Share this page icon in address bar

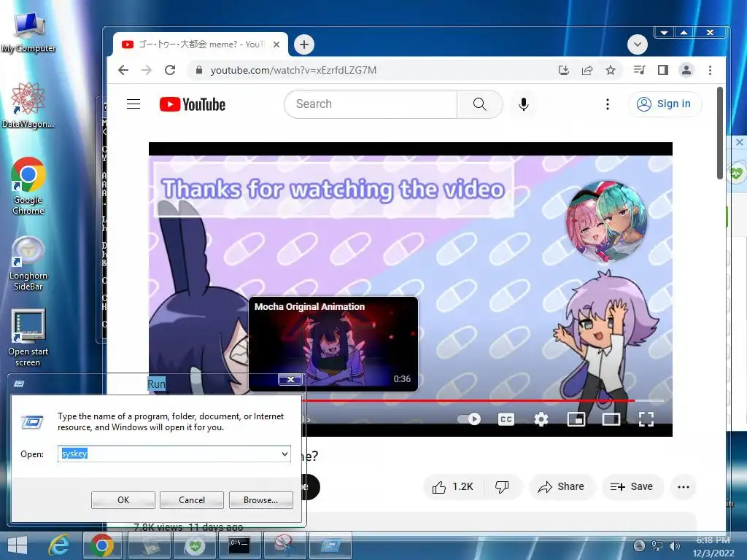587,71
